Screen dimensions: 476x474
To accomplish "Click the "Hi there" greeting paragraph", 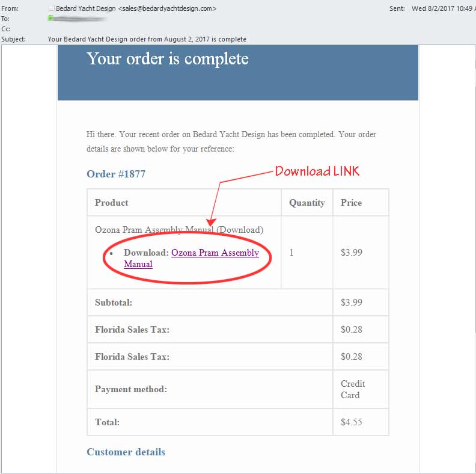I will coord(231,141).
